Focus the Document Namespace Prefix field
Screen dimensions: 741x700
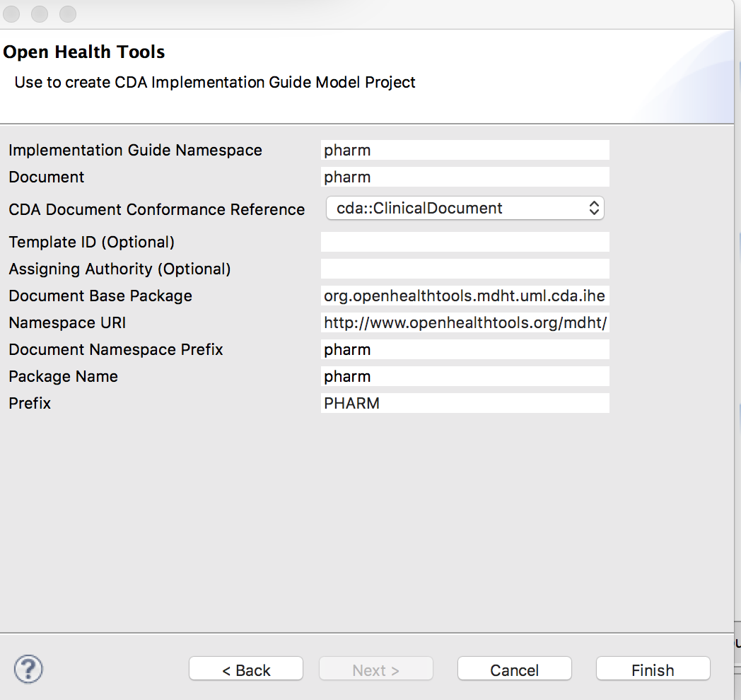pos(465,349)
